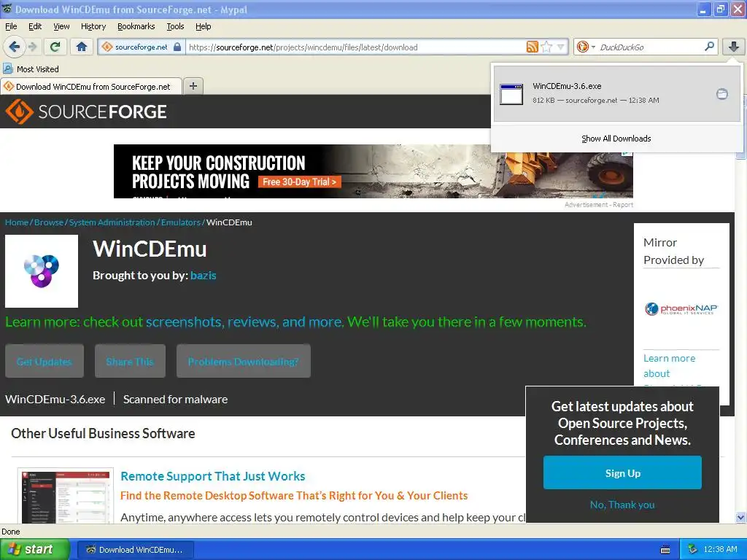
Task: Click the Mypal raccoon title bar icon
Action: click(7, 9)
